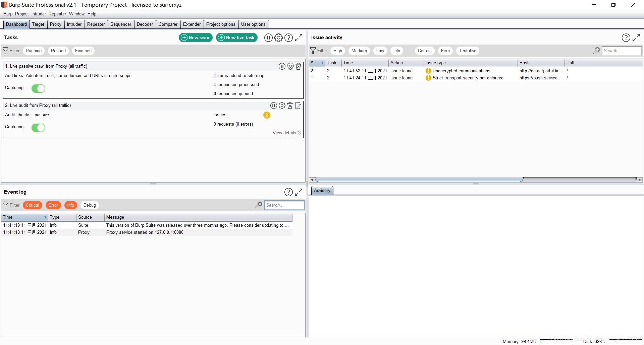Expand the Event log panel
644x345 pixels.
click(299, 192)
